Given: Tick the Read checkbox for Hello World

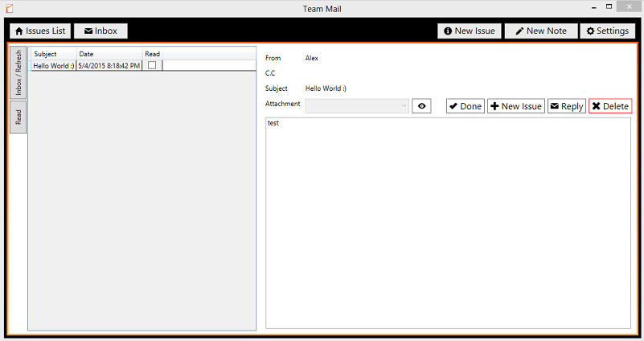Looking at the screenshot, I should pyautogui.click(x=152, y=65).
